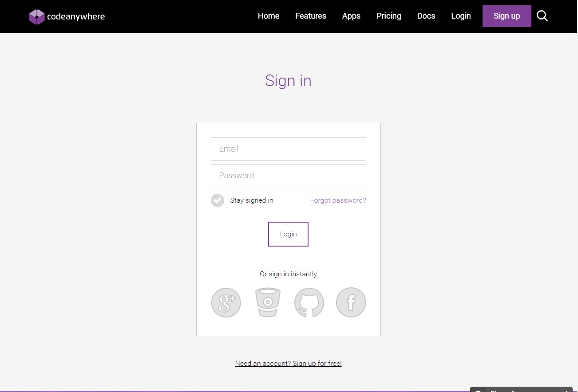This screenshot has height=392, width=578.
Task: Sign in with Facebook
Action: pos(351,302)
